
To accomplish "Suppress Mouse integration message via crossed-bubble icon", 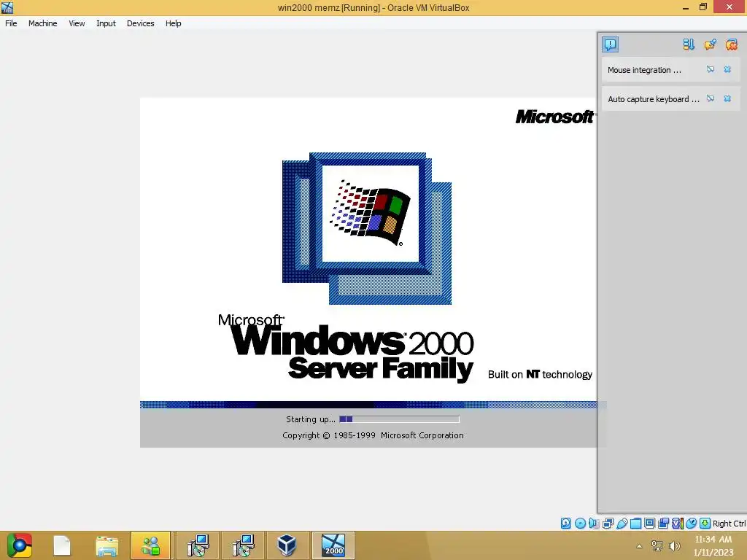I will click(711, 69).
